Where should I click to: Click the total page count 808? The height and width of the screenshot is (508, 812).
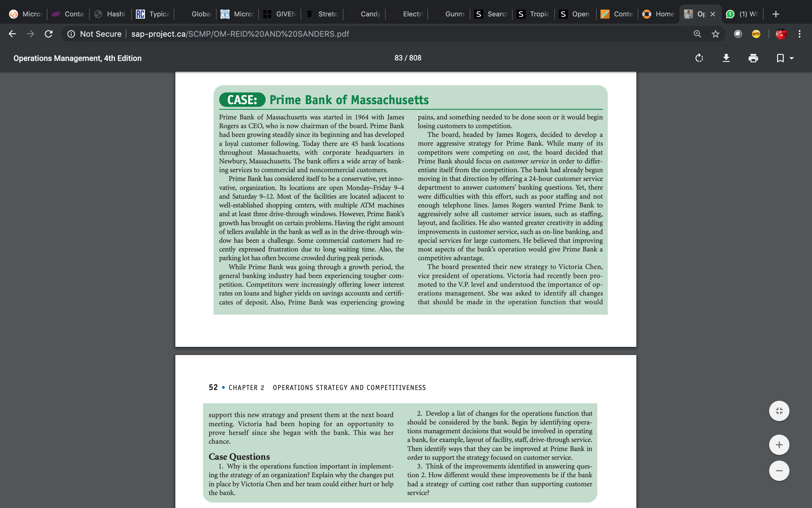coord(415,58)
